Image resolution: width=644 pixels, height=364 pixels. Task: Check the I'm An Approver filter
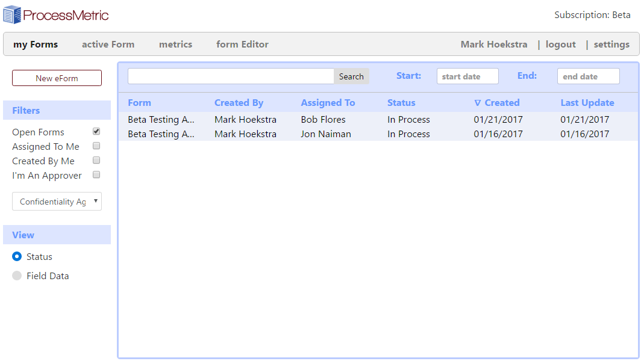(x=96, y=174)
